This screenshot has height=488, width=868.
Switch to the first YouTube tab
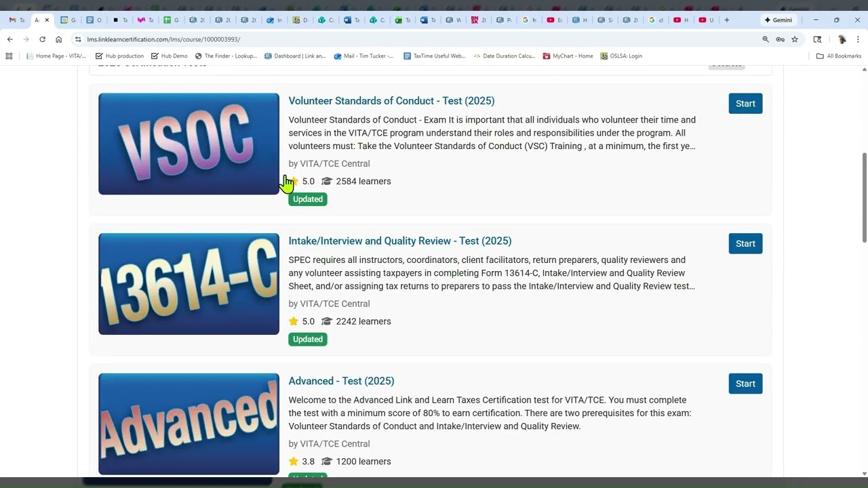coord(555,20)
